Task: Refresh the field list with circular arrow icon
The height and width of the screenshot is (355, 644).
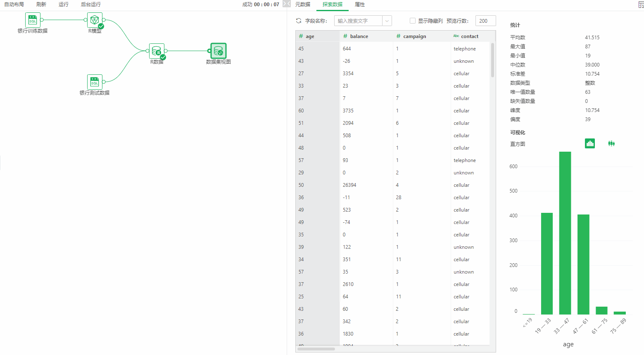Action: click(x=298, y=20)
